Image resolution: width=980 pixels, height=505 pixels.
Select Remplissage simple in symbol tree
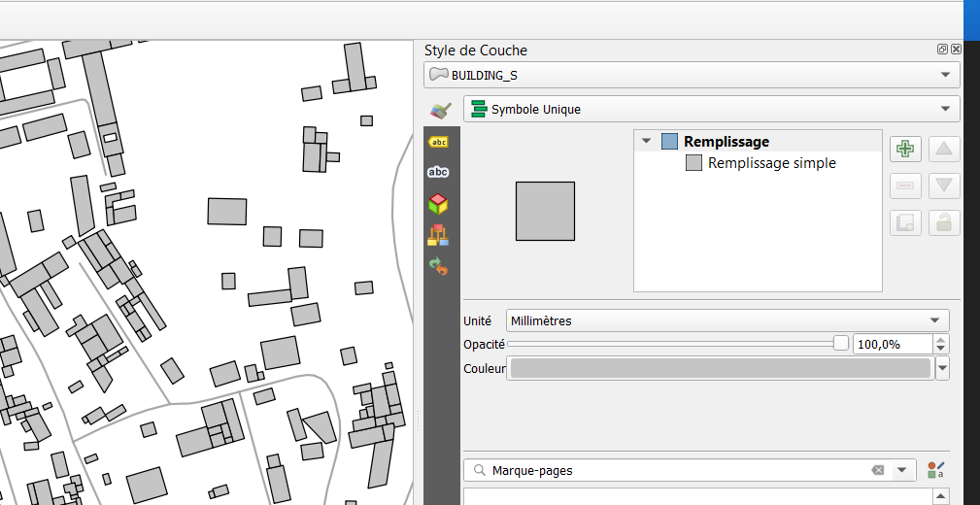[771, 163]
